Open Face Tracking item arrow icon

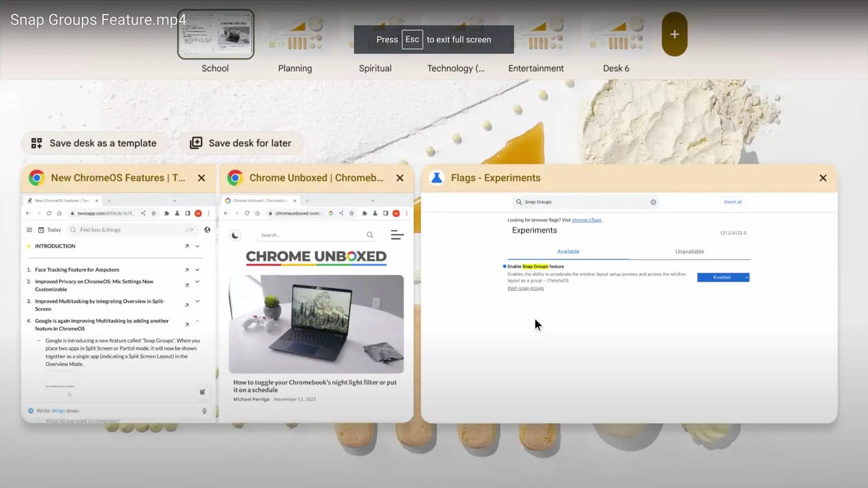[x=187, y=270]
